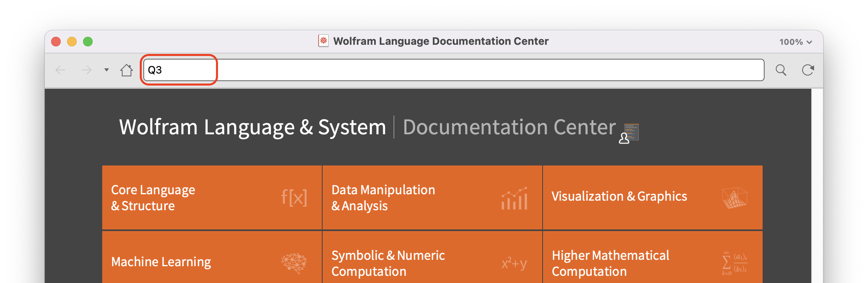Open the Data Manipulation & Analysis tile
Screen dimensions: 868x283
[x=432, y=197]
